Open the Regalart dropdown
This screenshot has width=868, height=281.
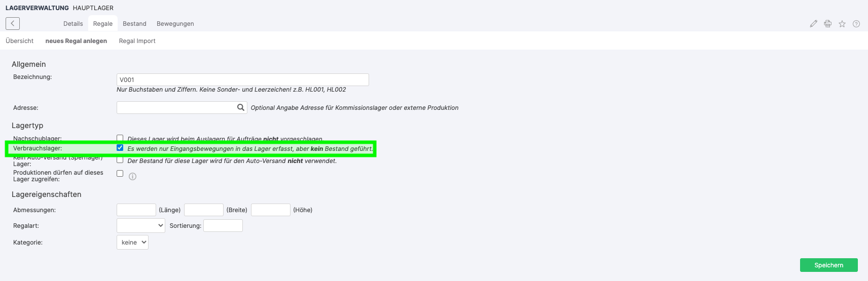click(x=140, y=225)
